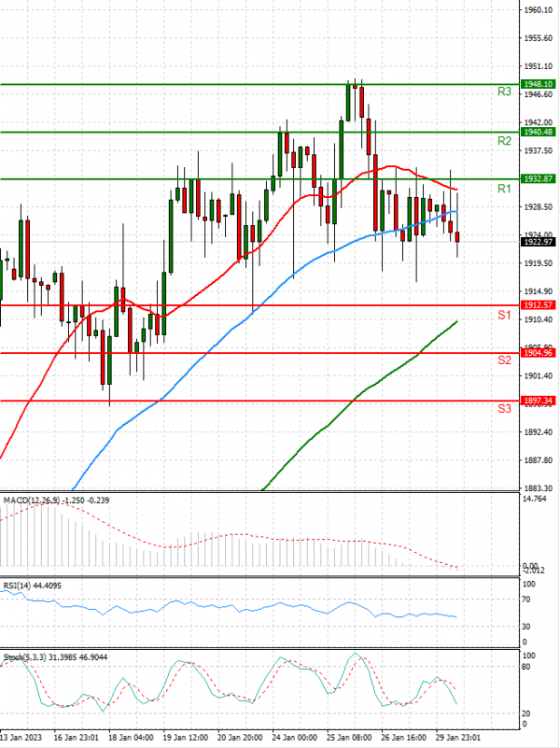Viewport: 560px width, 748px height.
Task: Click the 24 Jan 00:00 time label
Action: [295, 738]
